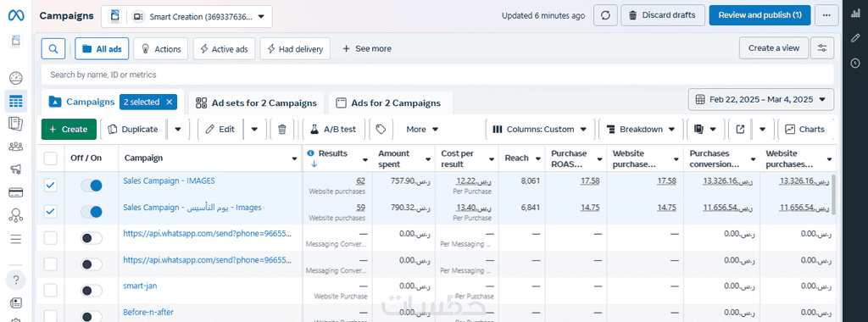Image resolution: width=868 pixels, height=322 pixels.
Task: Select the Had delivery filter tab
Action: 295,48
